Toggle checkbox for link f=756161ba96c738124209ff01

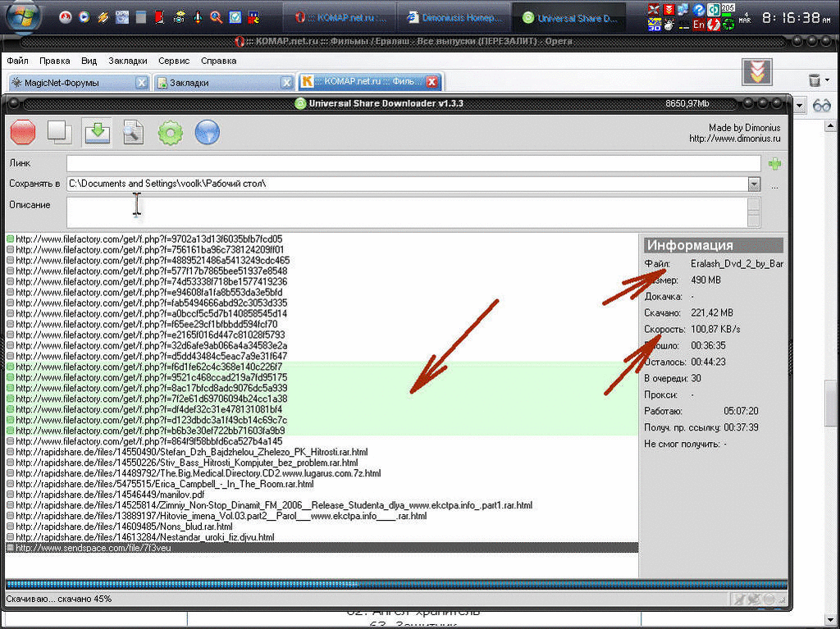(10, 249)
